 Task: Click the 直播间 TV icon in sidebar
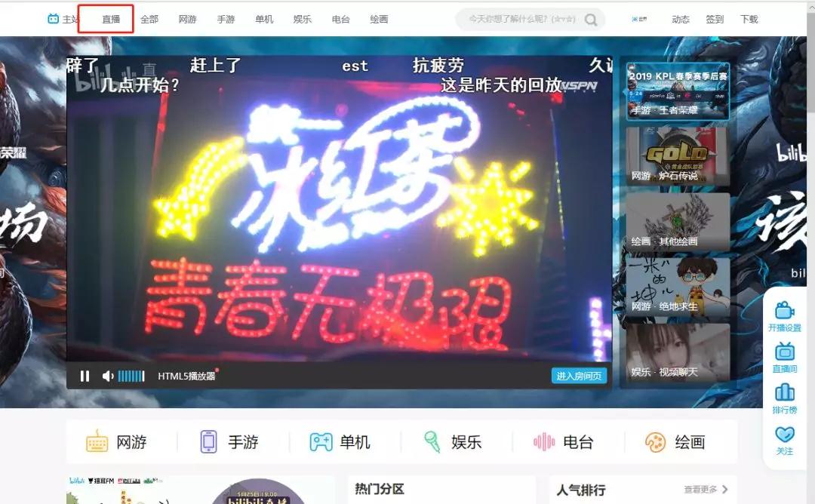784,352
